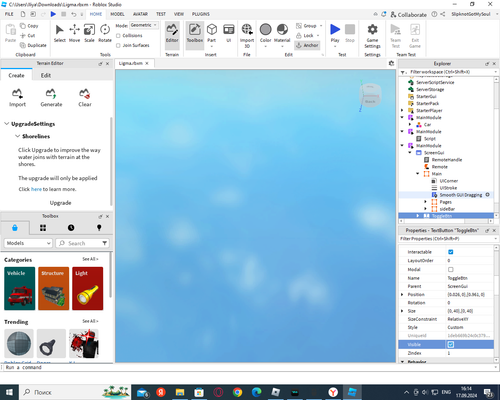Enable the Collisions checkbox
The height and width of the screenshot is (400, 500).
tap(118, 35)
